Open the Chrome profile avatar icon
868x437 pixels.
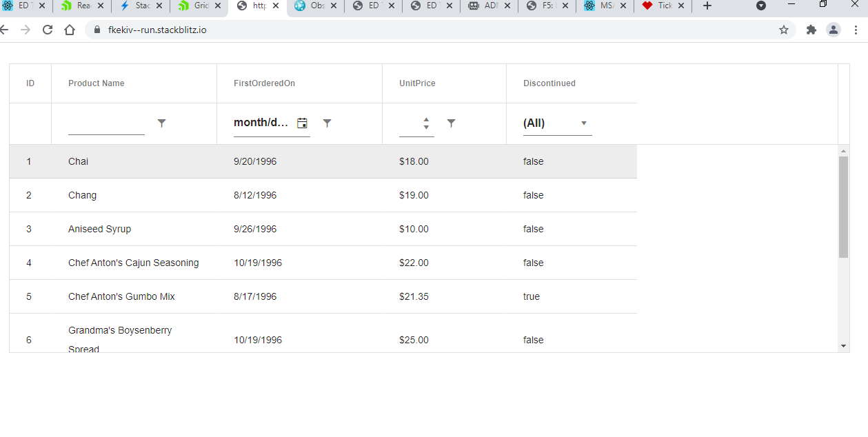click(834, 30)
